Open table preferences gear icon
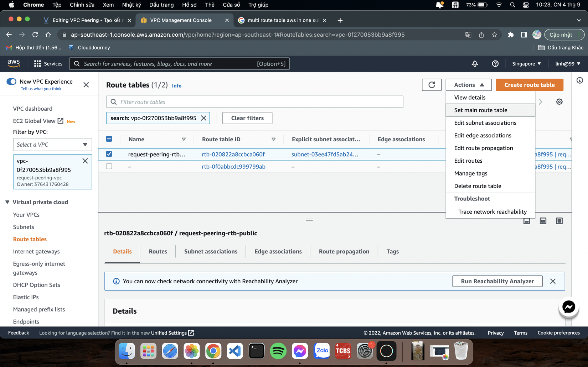Screen dimensions: 588x367 point(559,102)
